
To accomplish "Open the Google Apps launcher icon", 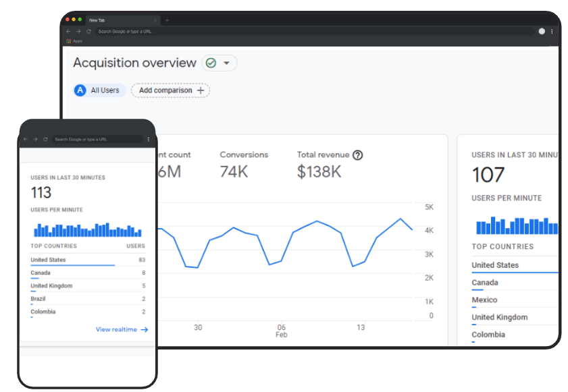I will pyautogui.click(x=68, y=40).
